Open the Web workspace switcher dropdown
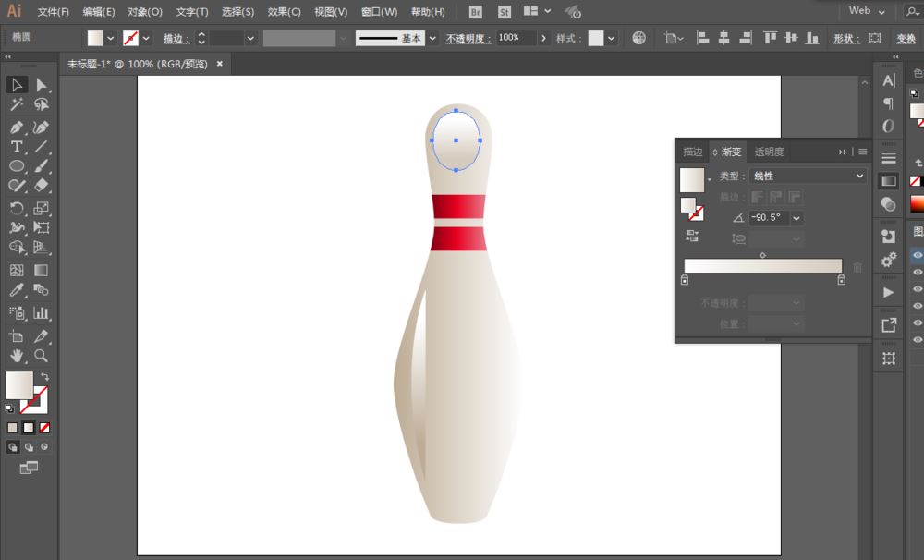Viewport: 924px width, 560px height. click(x=865, y=11)
